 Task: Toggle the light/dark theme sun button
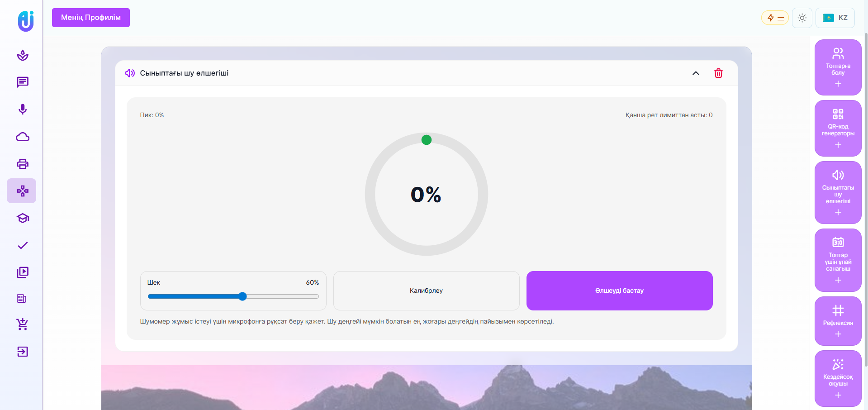[x=802, y=18]
